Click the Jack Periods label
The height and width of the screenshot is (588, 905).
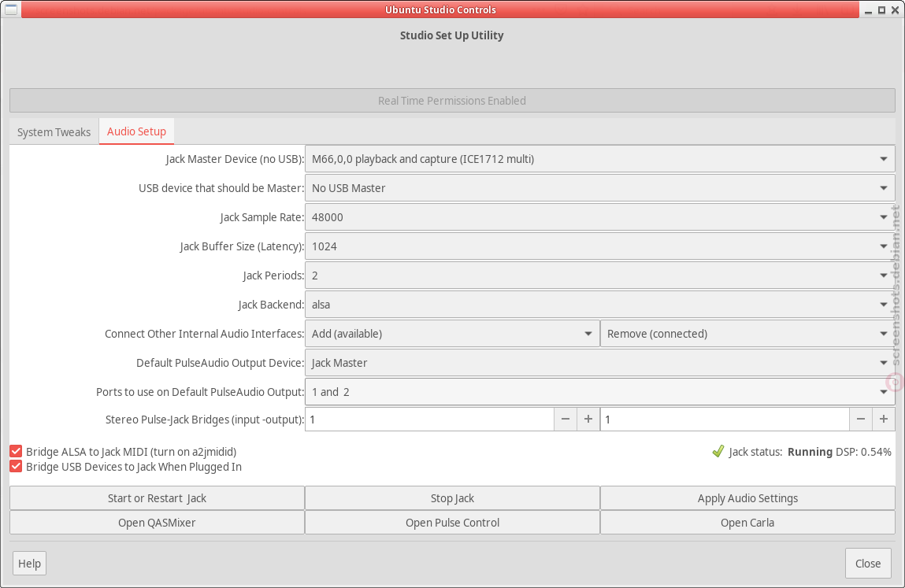click(273, 276)
